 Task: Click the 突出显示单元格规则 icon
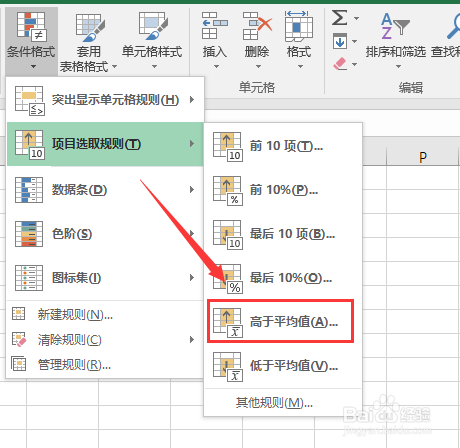click(29, 100)
